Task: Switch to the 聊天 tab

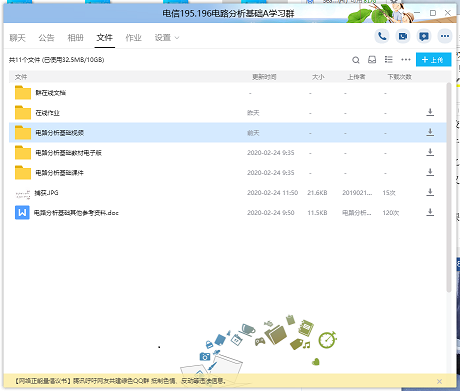Action: click(x=17, y=38)
